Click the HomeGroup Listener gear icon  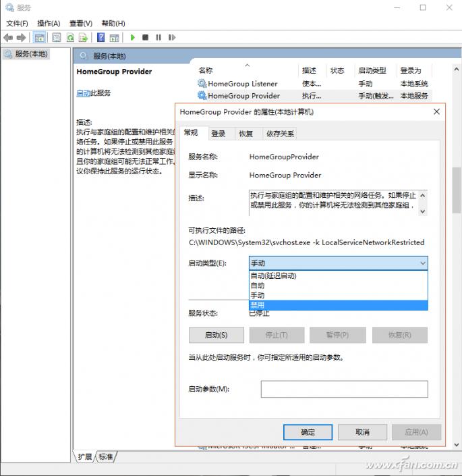pos(202,83)
